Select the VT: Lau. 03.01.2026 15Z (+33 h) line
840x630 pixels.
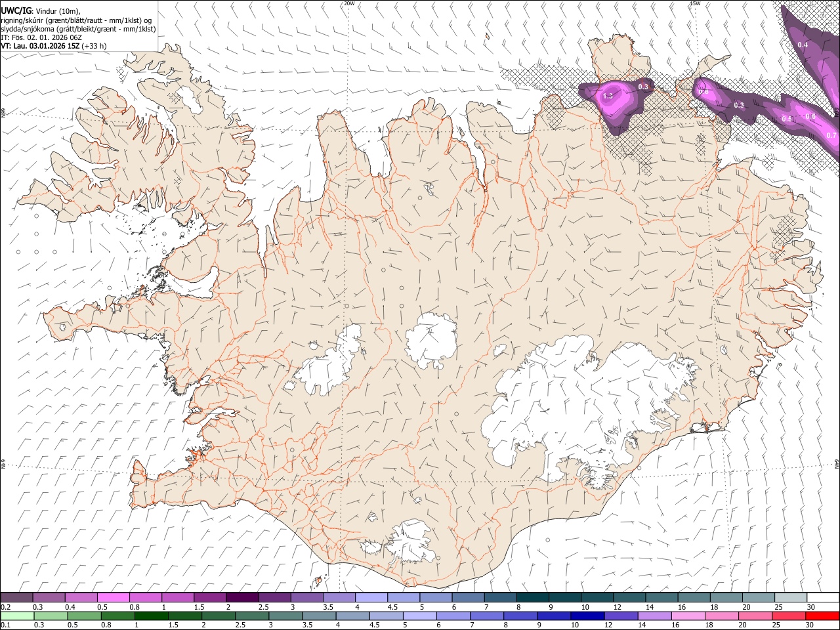click(x=54, y=46)
